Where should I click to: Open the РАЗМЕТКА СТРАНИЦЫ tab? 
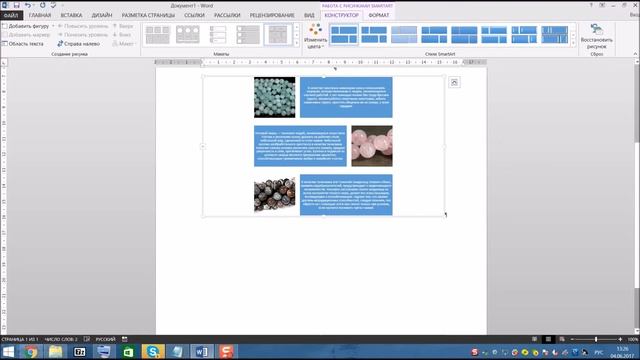click(x=148, y=16)
